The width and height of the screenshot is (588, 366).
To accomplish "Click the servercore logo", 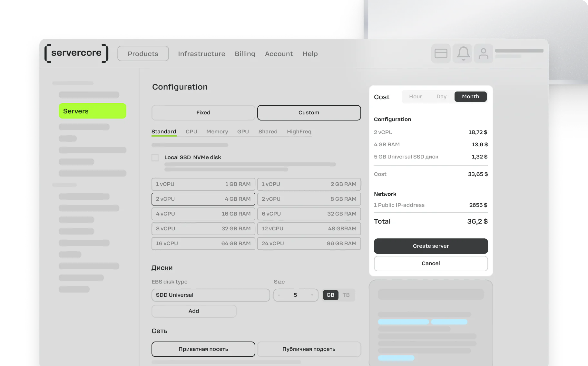I will (x=76, y=53).
